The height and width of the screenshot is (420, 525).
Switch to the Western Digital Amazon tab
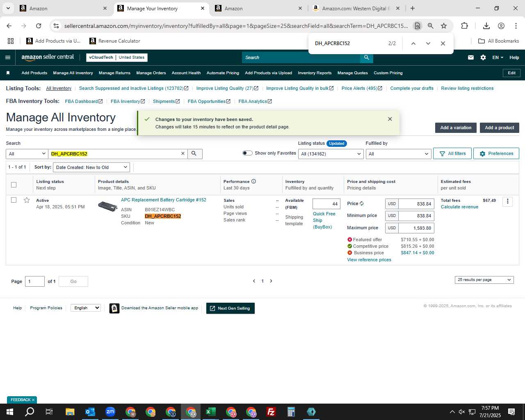click(x=355, y=8)
